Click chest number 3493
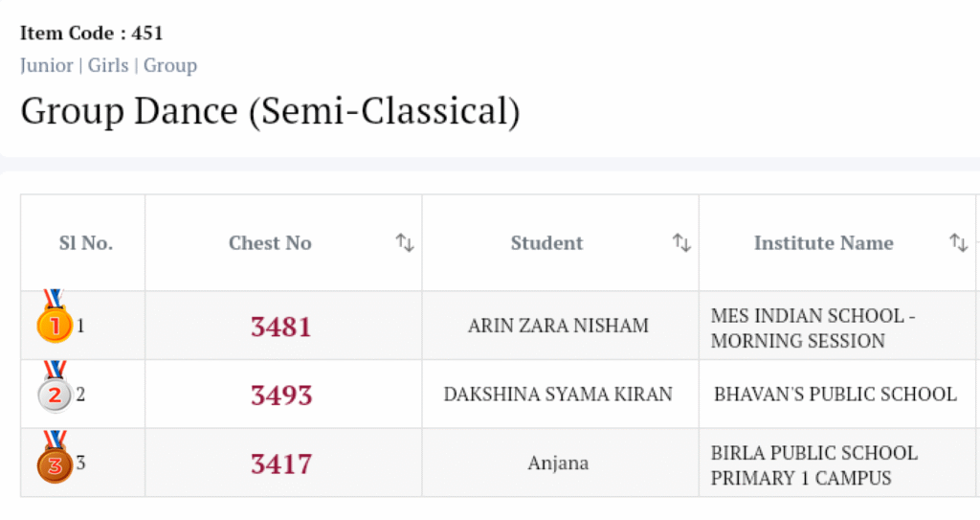Image resolution: width=980 pixels, height=520 pixels. (281, 395)
